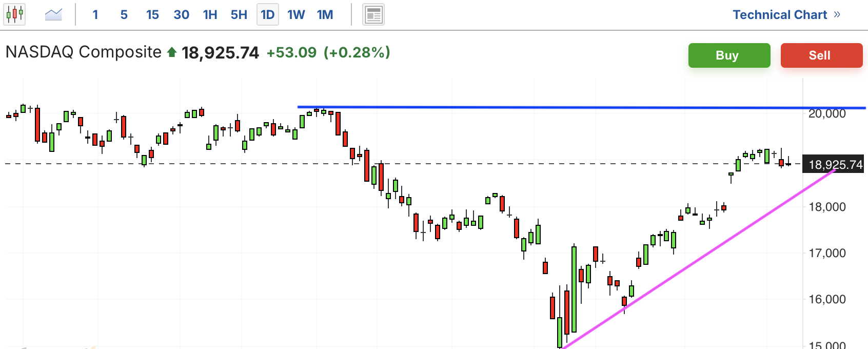Select the 1 minute interval
The width and height of the screenshot is (868, 349).
point(95,14)
